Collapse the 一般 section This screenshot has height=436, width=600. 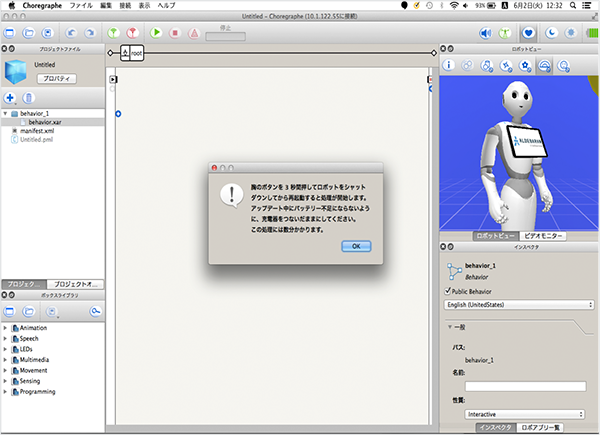click(x=450, y=327)
